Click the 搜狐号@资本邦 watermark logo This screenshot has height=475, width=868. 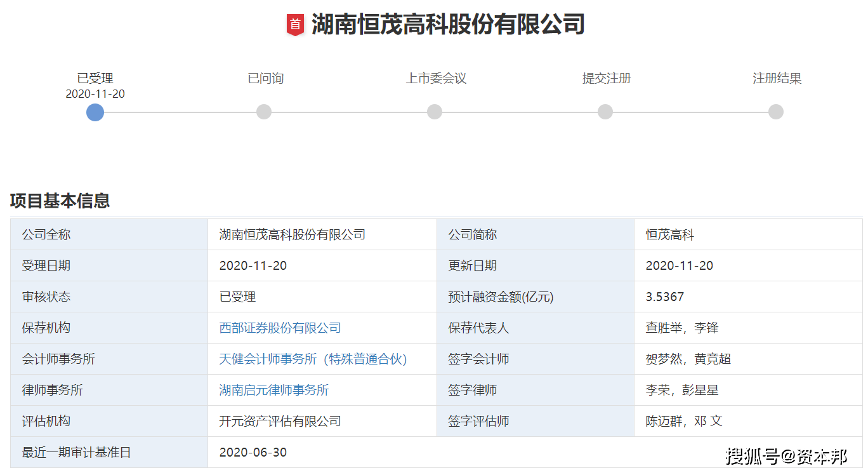787,456
